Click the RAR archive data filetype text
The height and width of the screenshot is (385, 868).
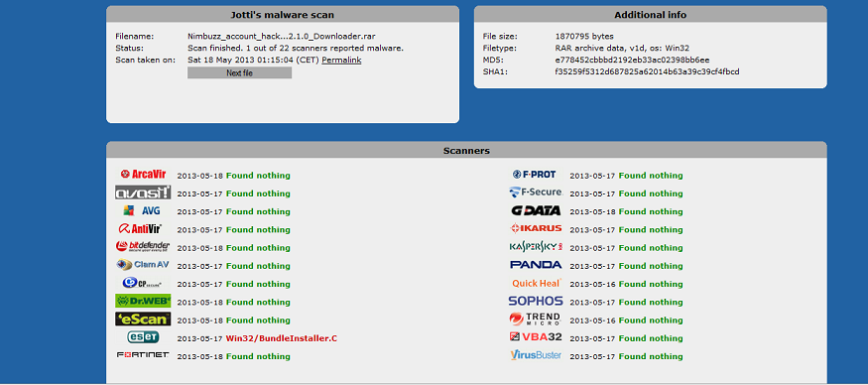(622, 49)
